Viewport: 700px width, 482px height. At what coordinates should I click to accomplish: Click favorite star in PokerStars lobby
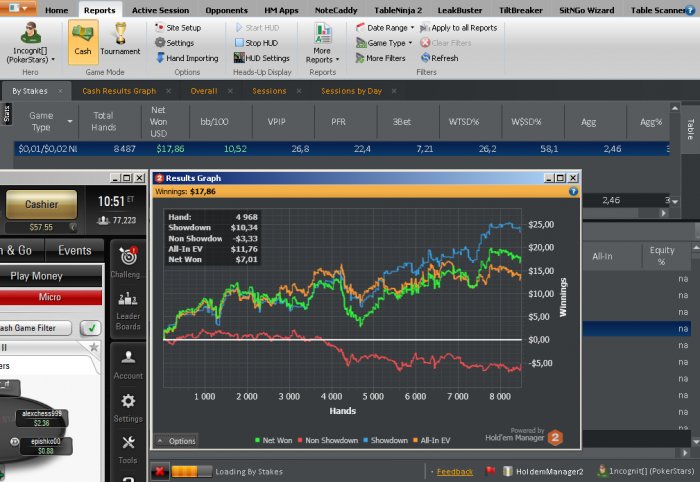click(x=94, y=347)
